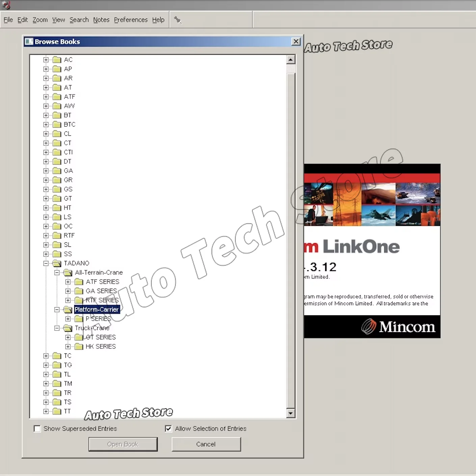The image size is (476, 476).
Task: Open the Search menu
Action: pyautogui.click(x=79, y=20)
